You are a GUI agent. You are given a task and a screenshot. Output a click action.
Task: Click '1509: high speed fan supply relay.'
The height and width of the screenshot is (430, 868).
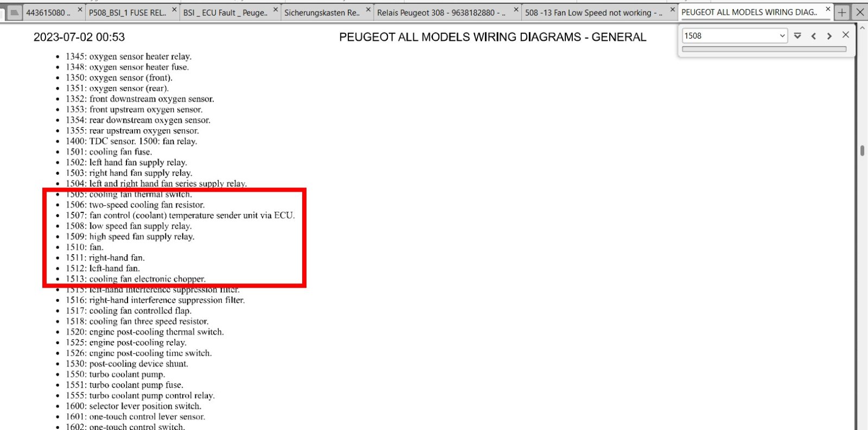[130, 237]
